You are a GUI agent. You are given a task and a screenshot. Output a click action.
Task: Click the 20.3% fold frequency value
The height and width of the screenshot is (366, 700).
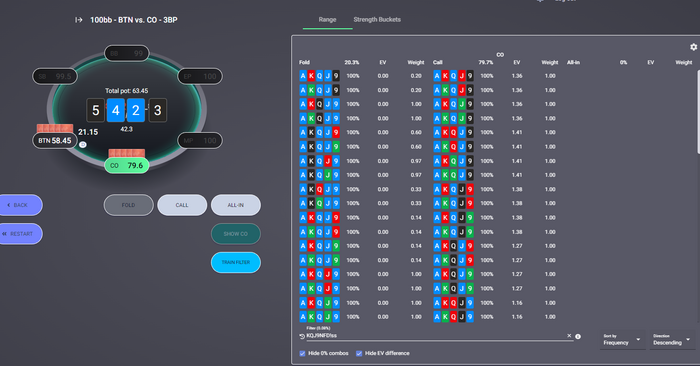[352, 62]
